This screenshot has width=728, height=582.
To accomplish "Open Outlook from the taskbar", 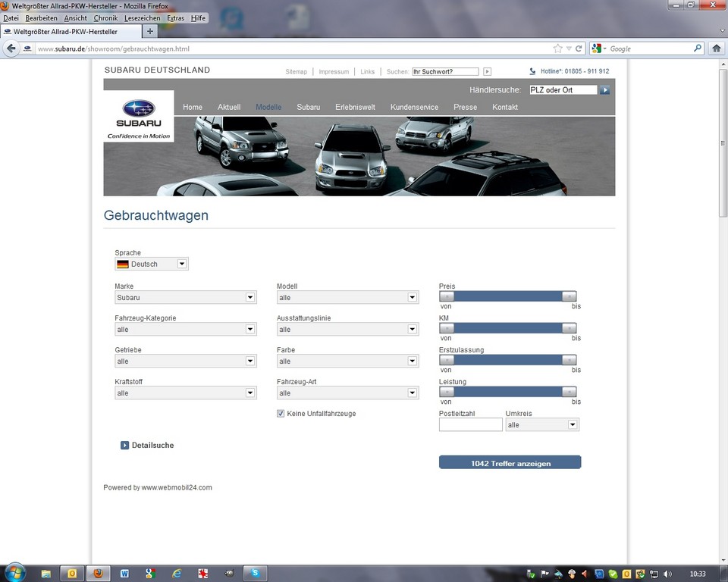I will [72, 574].
